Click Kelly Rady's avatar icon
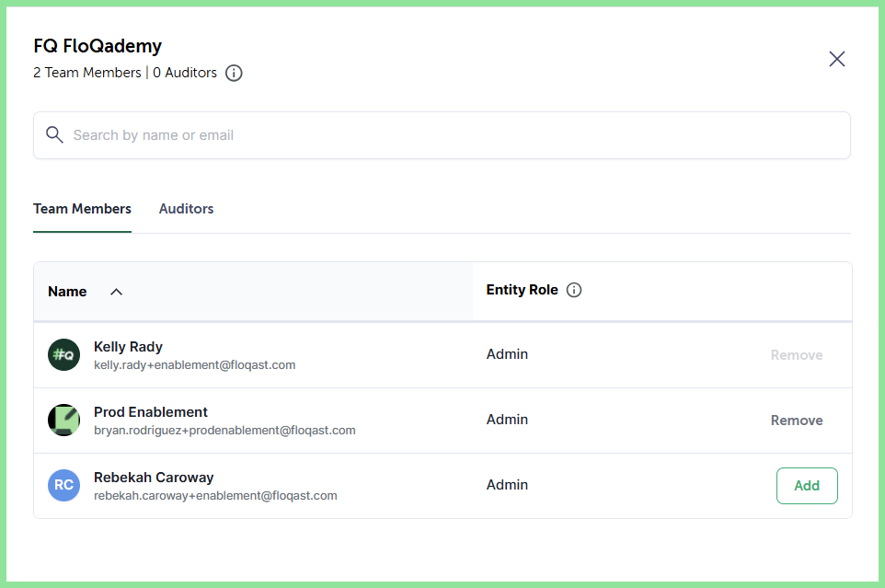 point(63,355)
